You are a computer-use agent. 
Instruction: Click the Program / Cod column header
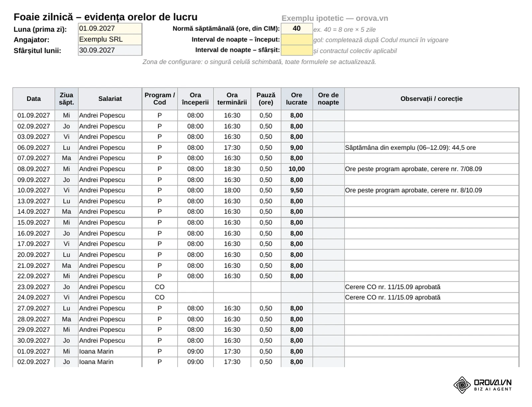(160, 99)
